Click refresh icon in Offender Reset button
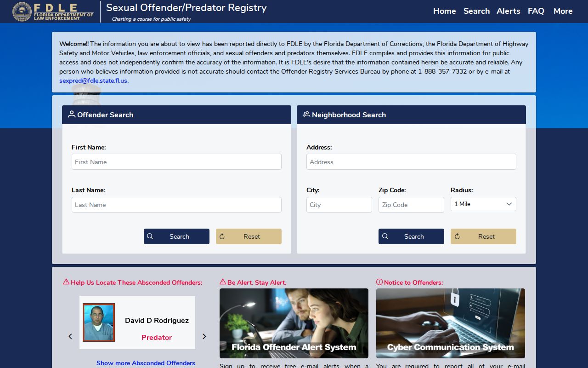Screen dimensions: 588x368 [222, 236]
